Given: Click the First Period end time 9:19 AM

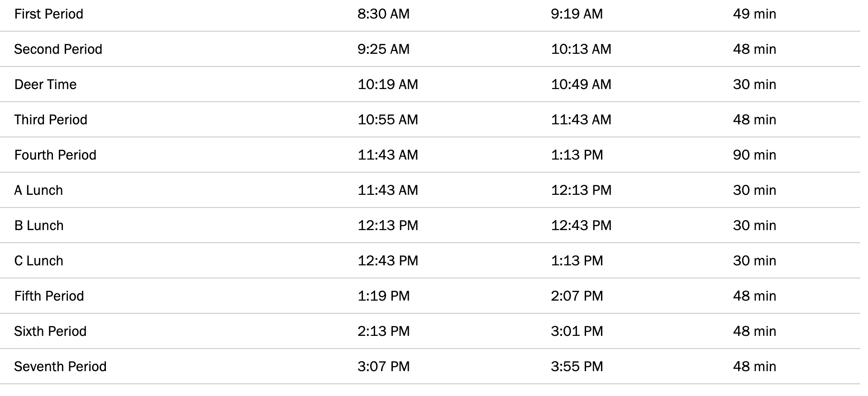Looking at the screenshot, I should [x=577, y=14].
